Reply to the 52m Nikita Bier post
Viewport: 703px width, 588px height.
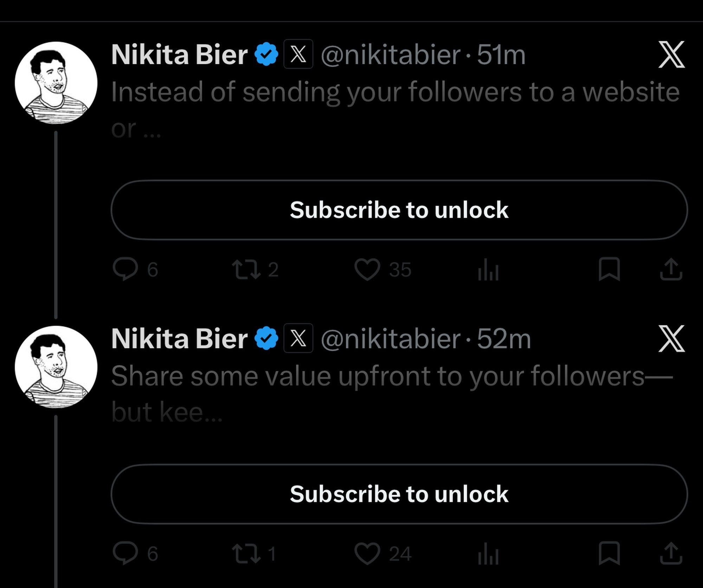[x=125, y=554]
